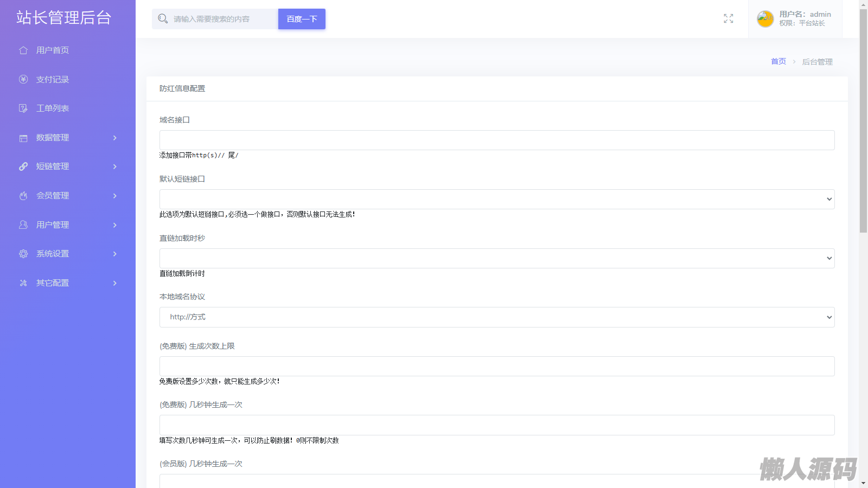The image size is (868, 488).
Task: Click the scrollbar up arrow
Action: [863, 4]
